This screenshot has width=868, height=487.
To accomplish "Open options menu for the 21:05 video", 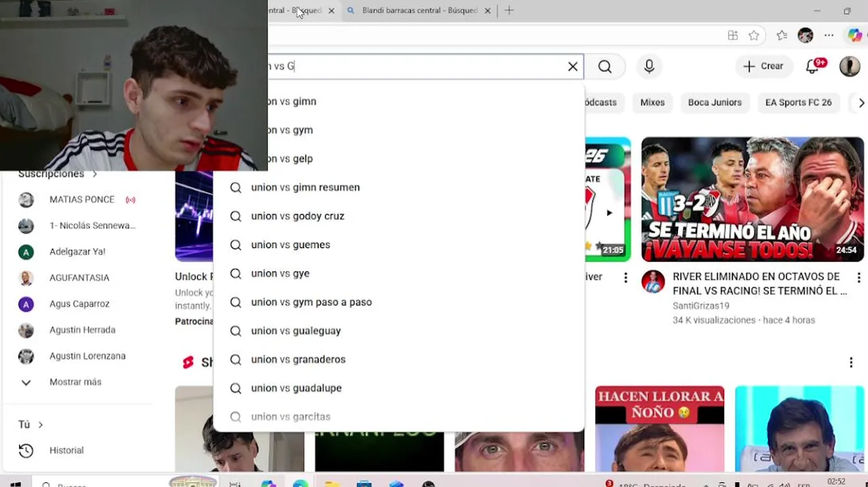I will (x=625, y=278).
